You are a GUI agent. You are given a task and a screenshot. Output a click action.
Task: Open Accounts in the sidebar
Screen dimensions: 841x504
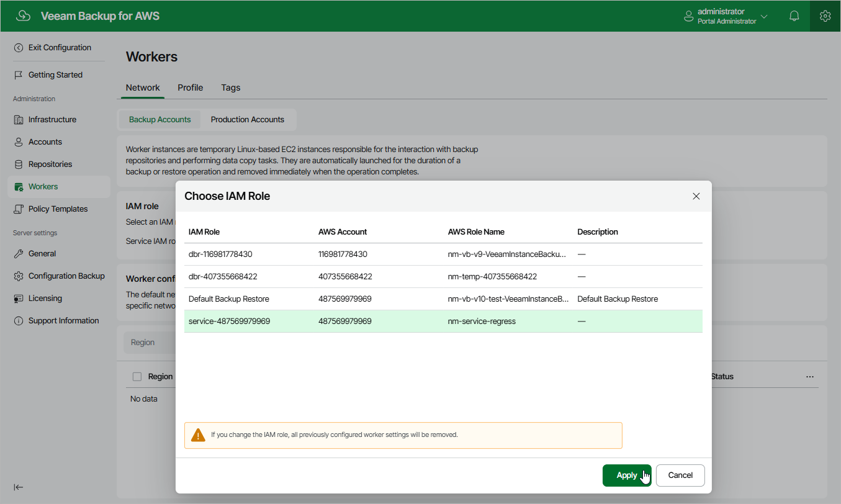click(45, 142)
